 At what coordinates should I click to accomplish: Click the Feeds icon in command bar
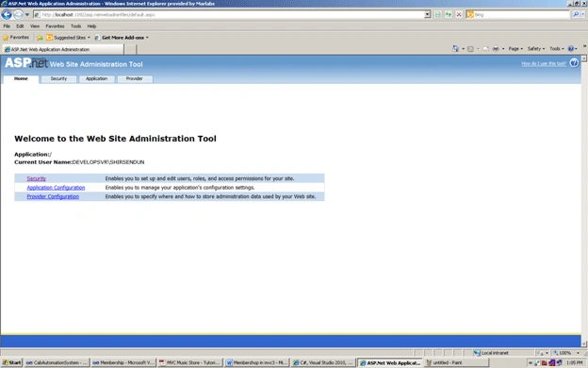470,49
